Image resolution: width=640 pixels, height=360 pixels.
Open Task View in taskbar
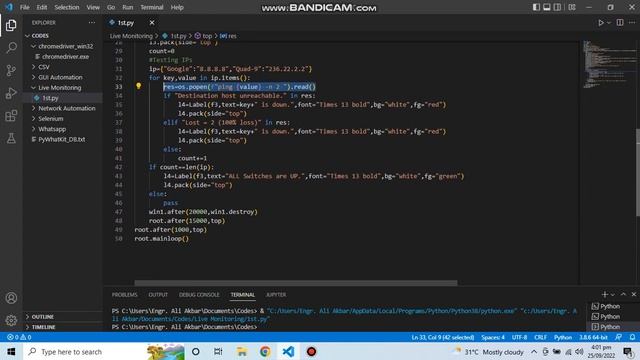[218, 351]
